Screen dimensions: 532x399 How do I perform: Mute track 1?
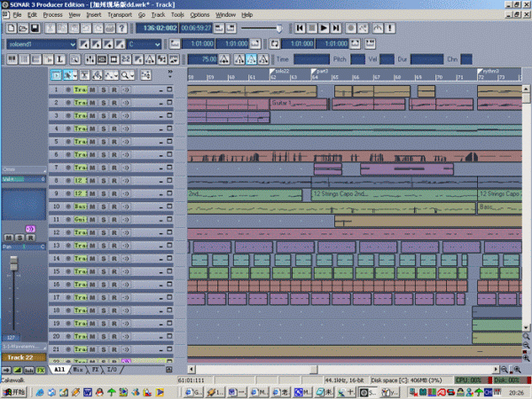click(92, 90)
